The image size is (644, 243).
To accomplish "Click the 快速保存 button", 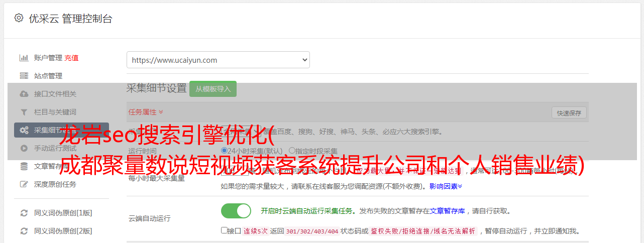I will click(569, 113).
